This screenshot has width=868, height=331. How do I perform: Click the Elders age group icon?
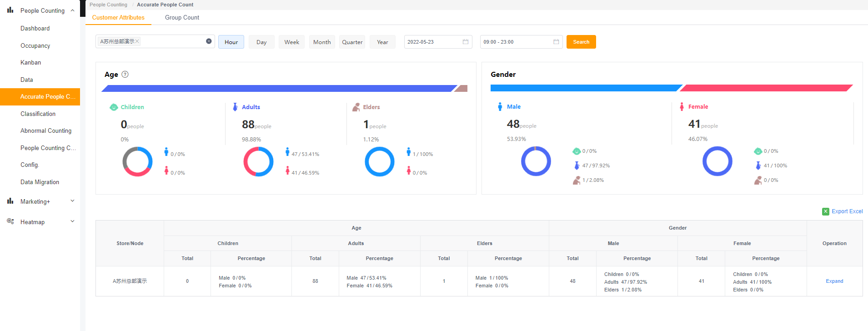tap(356, 107)
